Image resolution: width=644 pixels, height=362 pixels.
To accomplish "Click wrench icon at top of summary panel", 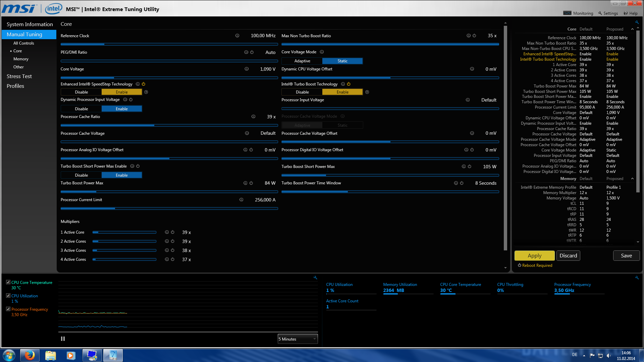I will (637, 22).
